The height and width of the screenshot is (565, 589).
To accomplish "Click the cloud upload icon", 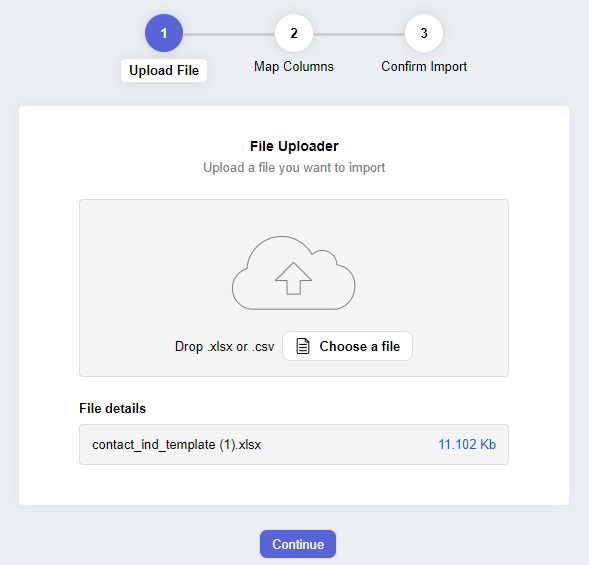I will point(293,273).
